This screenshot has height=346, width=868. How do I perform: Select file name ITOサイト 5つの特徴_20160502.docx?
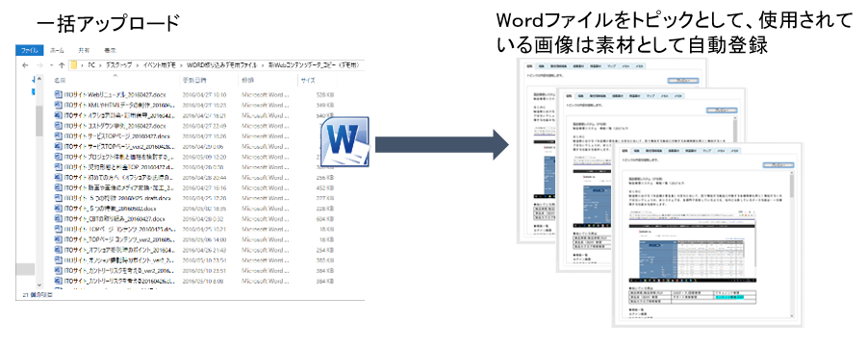[110, 209]
